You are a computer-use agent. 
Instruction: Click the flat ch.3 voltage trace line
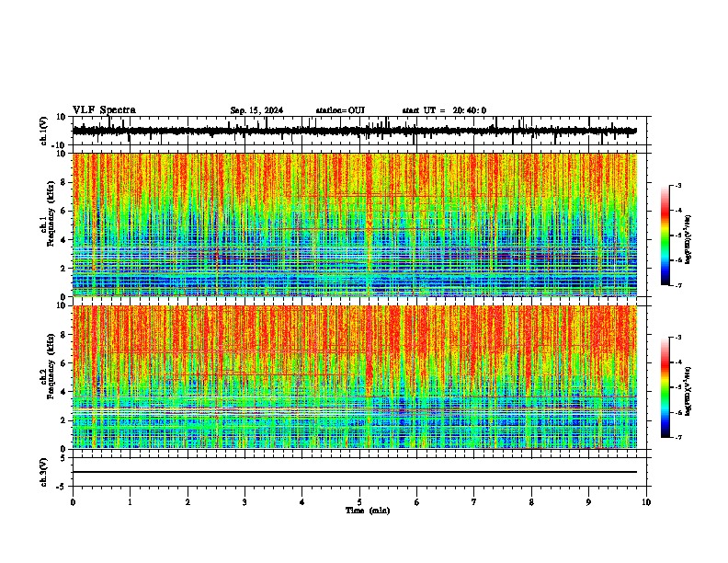[x=355, y=472]
